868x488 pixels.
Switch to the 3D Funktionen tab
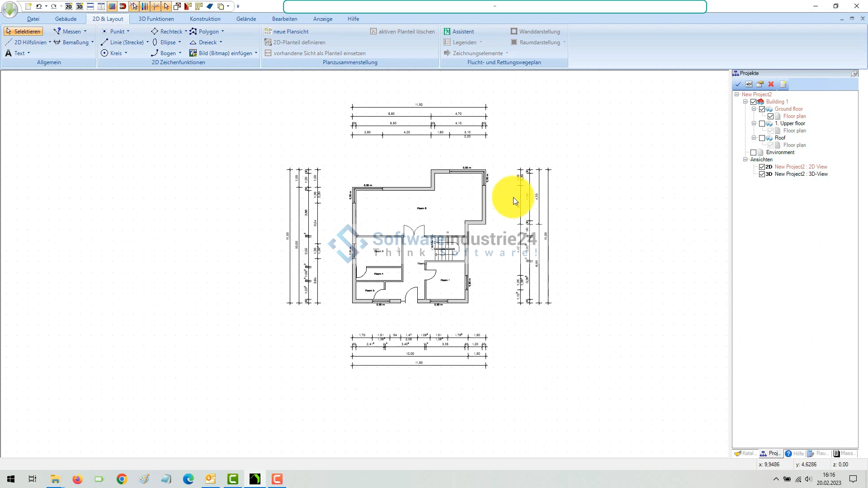click(x=156, y=19)
